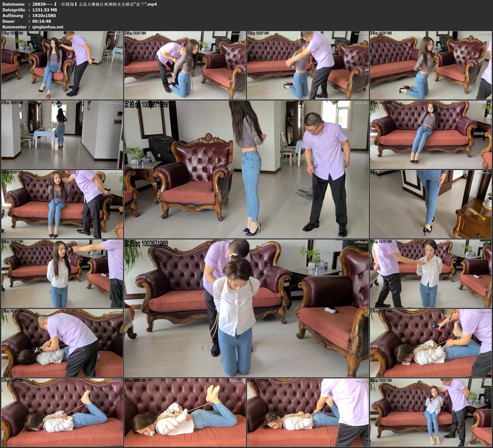Select the dining room frame at 00:04:25
493x448 pixels.
(62, 134)
